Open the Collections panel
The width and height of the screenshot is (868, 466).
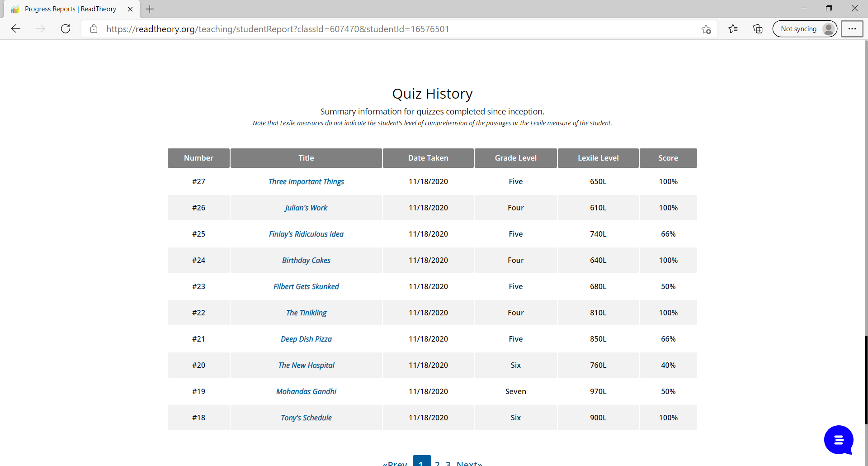(x=758, y=29)
